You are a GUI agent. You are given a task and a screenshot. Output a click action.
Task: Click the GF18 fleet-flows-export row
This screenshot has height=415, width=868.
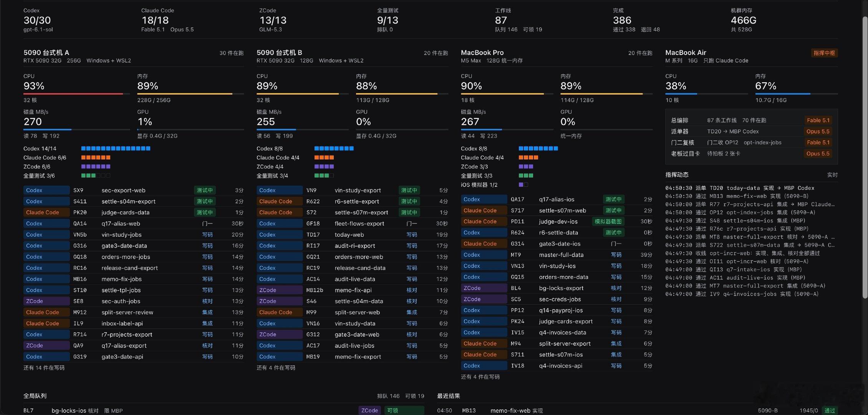click(x=352, y=224)
